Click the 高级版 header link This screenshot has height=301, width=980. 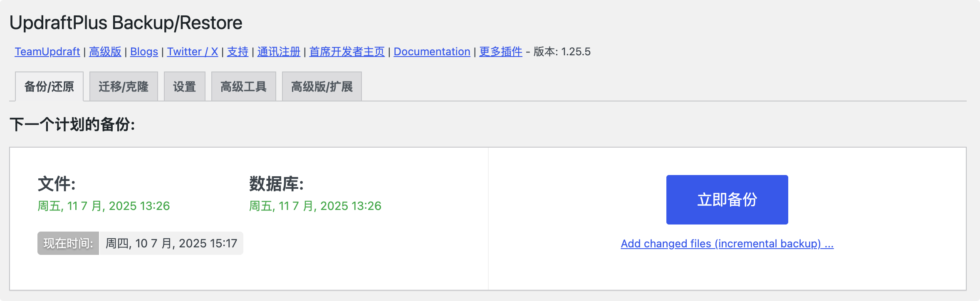point(105,52)
